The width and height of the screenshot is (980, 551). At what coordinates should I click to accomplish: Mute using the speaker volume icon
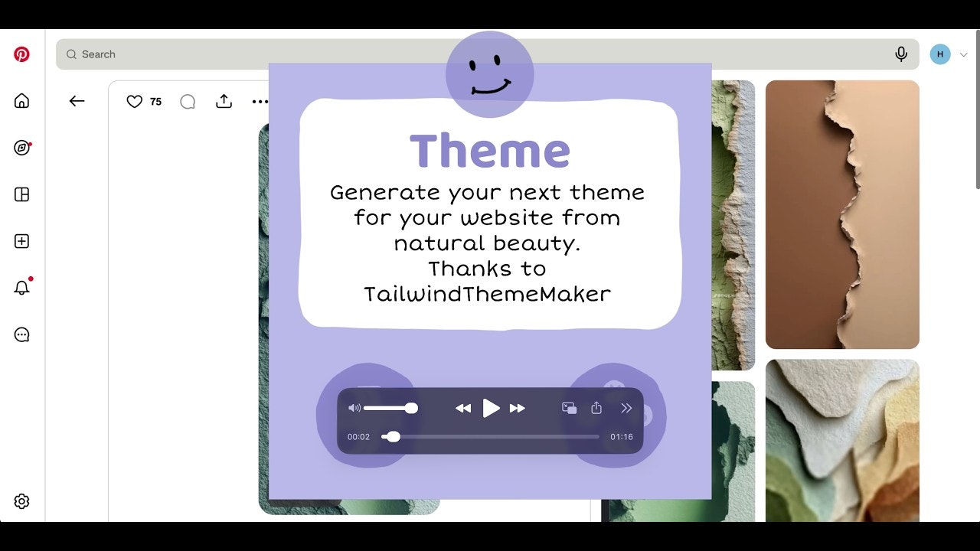coord(354,408)
